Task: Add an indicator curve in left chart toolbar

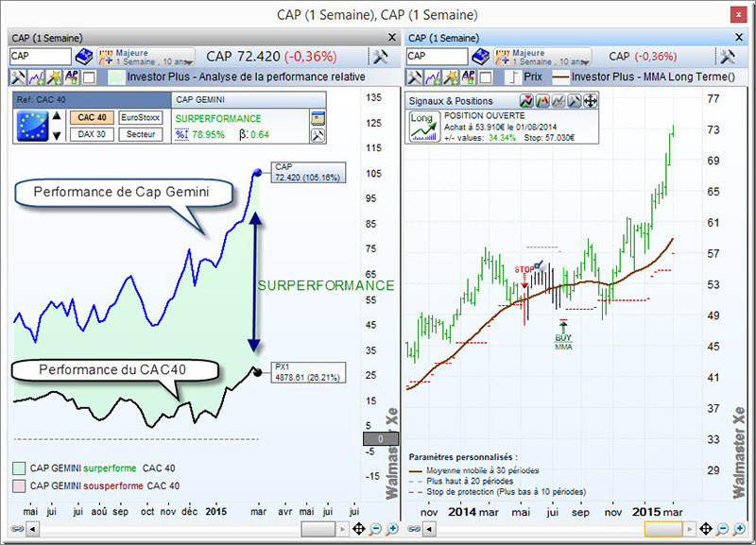Action: 36,77
